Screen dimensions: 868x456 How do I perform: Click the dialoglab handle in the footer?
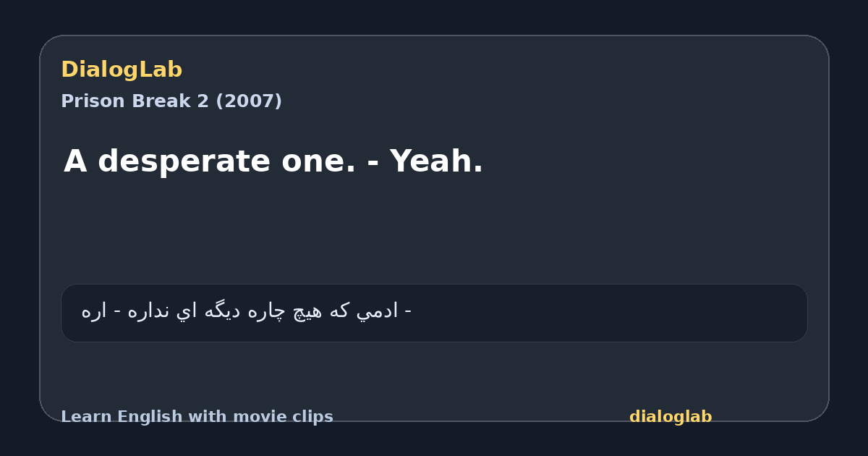pos(671,417)
